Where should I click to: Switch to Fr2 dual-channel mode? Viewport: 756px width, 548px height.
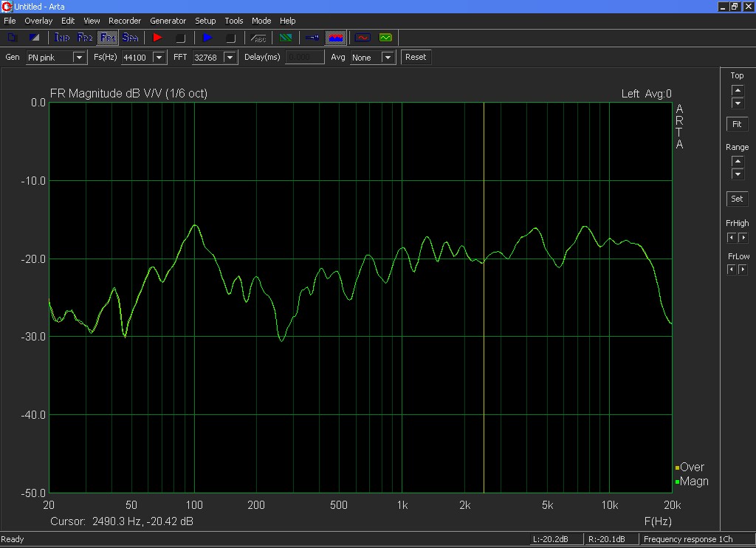(85, 37)
